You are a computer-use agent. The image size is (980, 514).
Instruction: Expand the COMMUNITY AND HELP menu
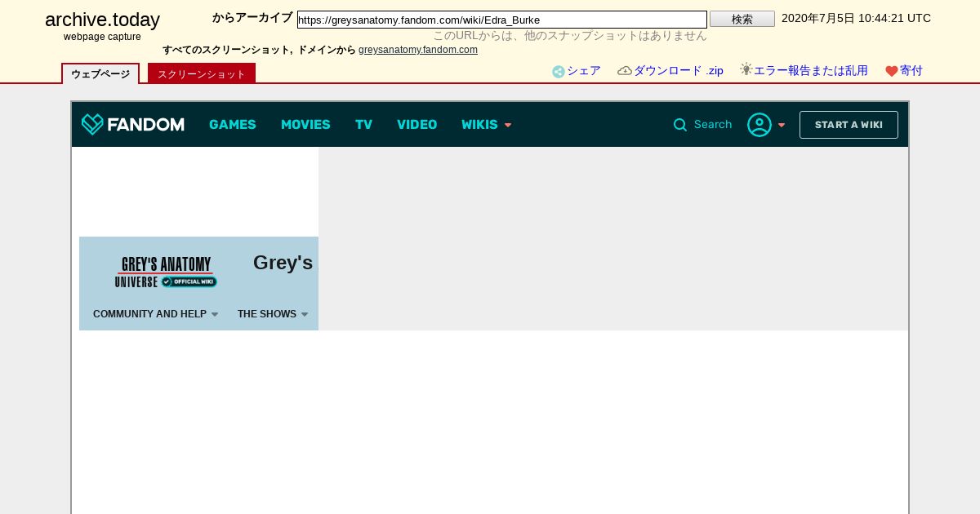155,314
